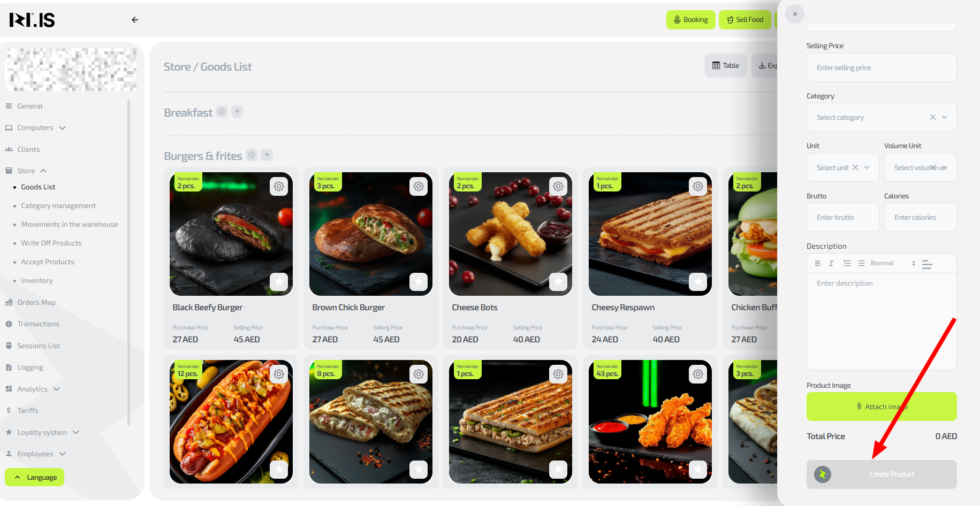
Task: Click the Sell Food button
Action: pyautogui.click(x=745, y=20)
